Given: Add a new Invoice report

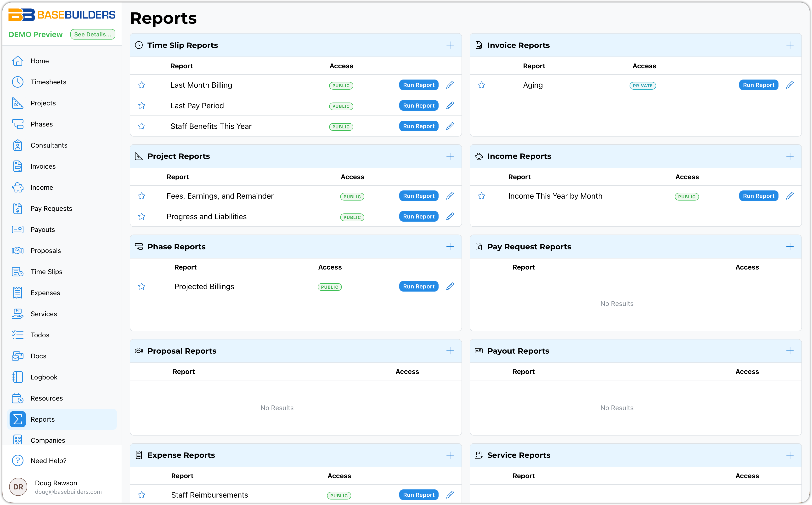Looking at the screenshot, I should tap(790, 45).
